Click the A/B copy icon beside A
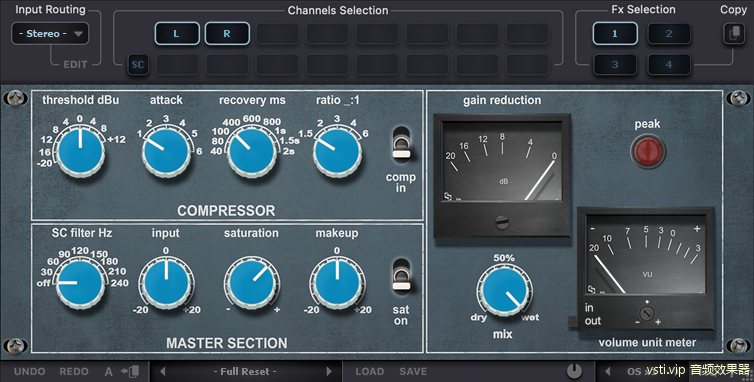The height and width of the screenshot is (382, 754). (130, 371)
